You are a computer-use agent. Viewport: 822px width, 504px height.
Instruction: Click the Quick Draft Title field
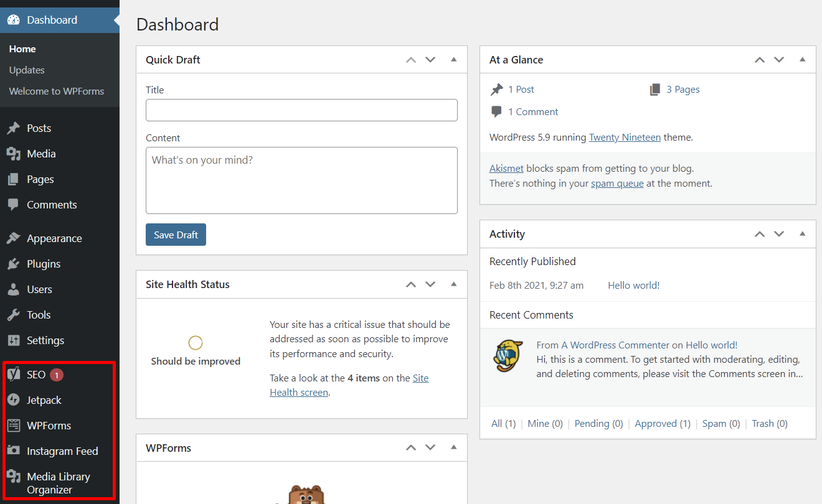tap(301, 110)
